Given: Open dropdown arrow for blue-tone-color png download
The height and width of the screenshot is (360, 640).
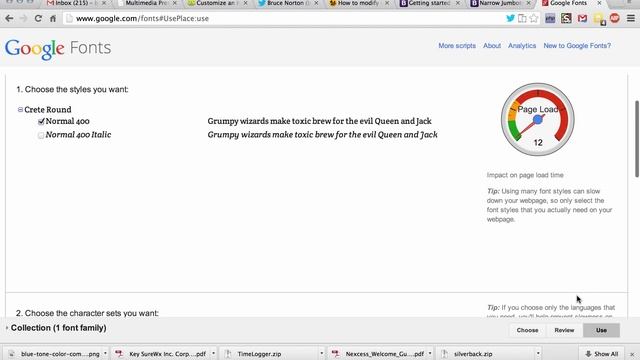Looking at the screenshot, I should pyautogui.click(x=105, y=353).
